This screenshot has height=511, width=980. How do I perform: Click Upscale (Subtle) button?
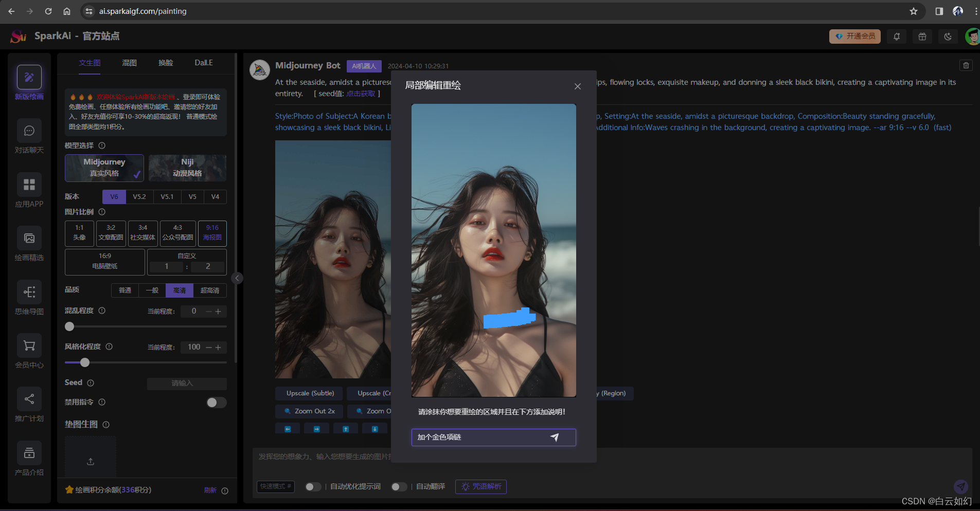tap(310, 393)
